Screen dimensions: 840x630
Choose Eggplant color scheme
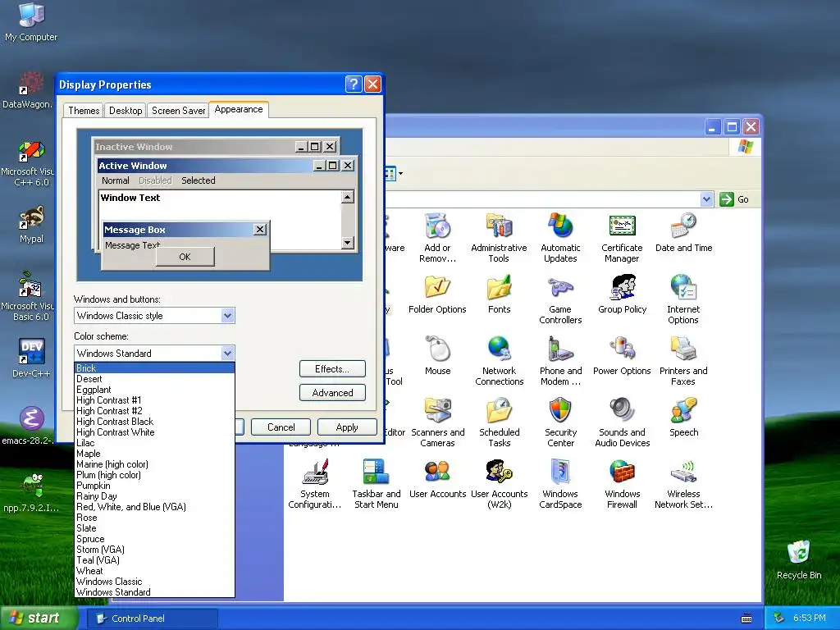(154, 390)
